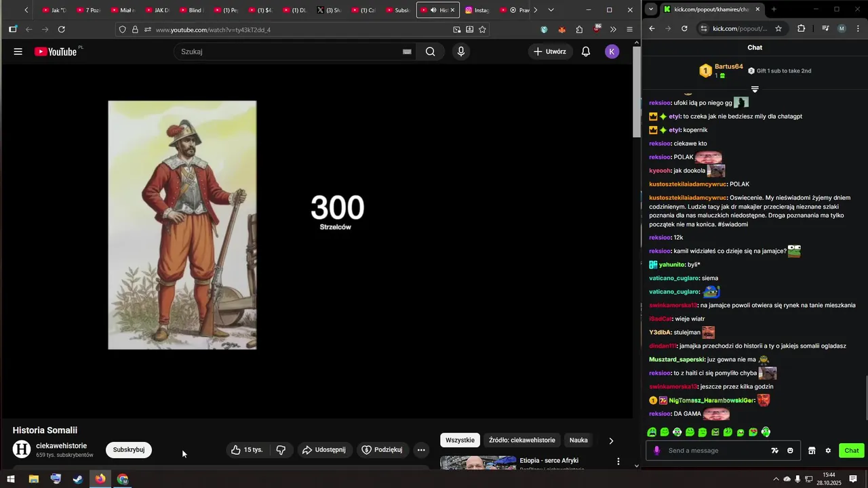Open the Windows Start menu
The width and height of the screenshot is (868, 488).
point(11,479)
